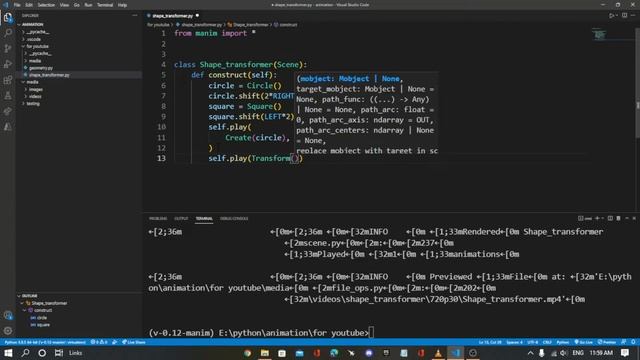Change indentation via Spaces: 4
Viewport: 640px width, 360px height.
click(x=514, y=342)
